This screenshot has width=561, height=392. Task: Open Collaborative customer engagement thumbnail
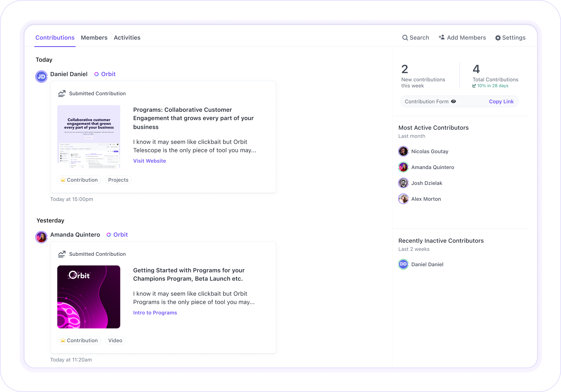[x=89, y=137]
